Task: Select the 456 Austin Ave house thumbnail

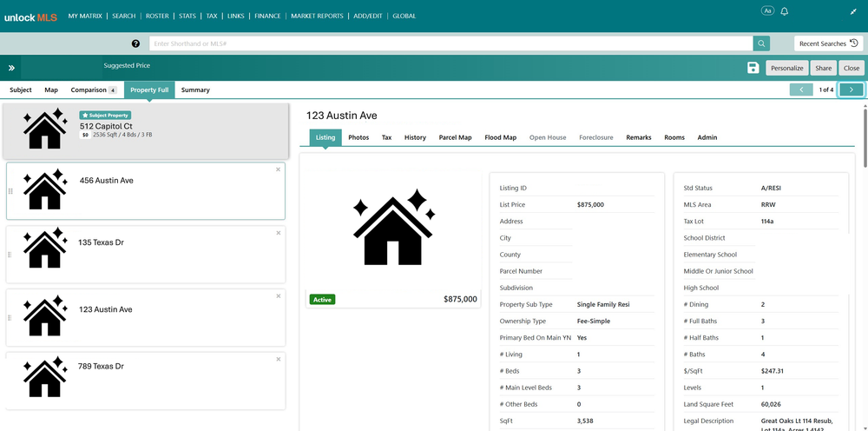Action: point(45,189)
